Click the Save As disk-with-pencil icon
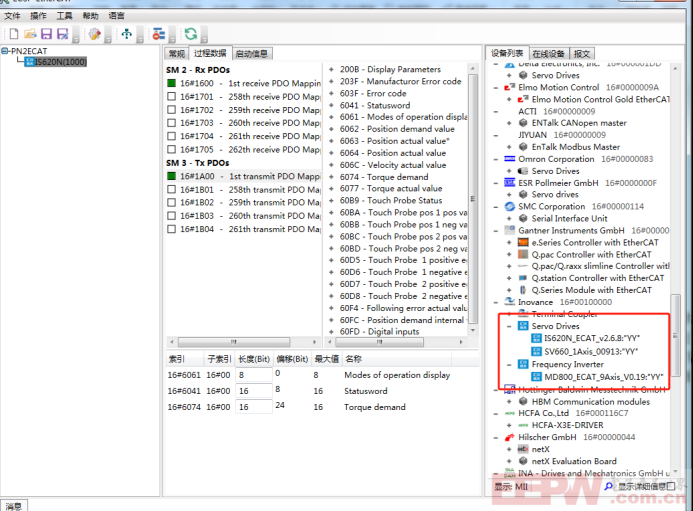Image resolution: width=693 pixels, height=511 pixels. (x=63, y=34)
